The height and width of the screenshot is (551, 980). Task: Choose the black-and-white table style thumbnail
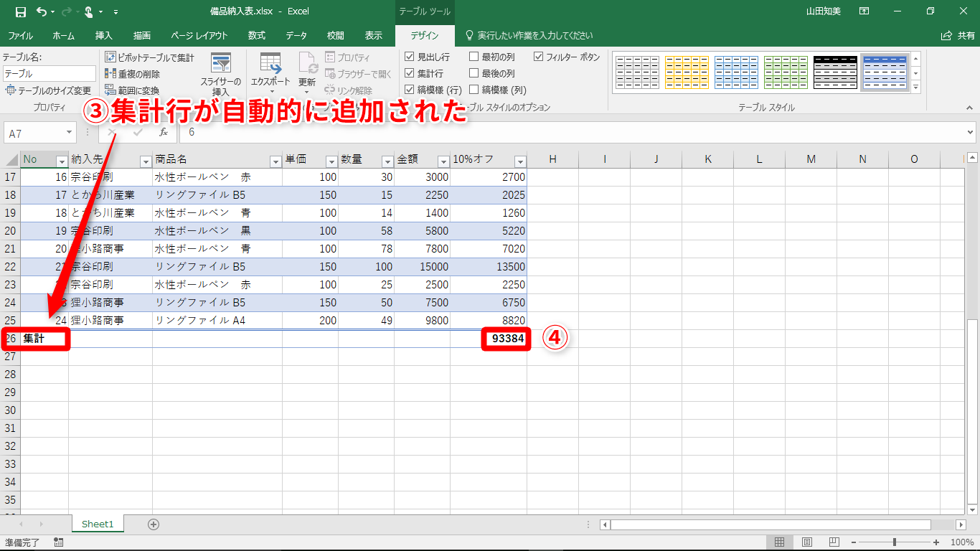[x=637, y=72]
